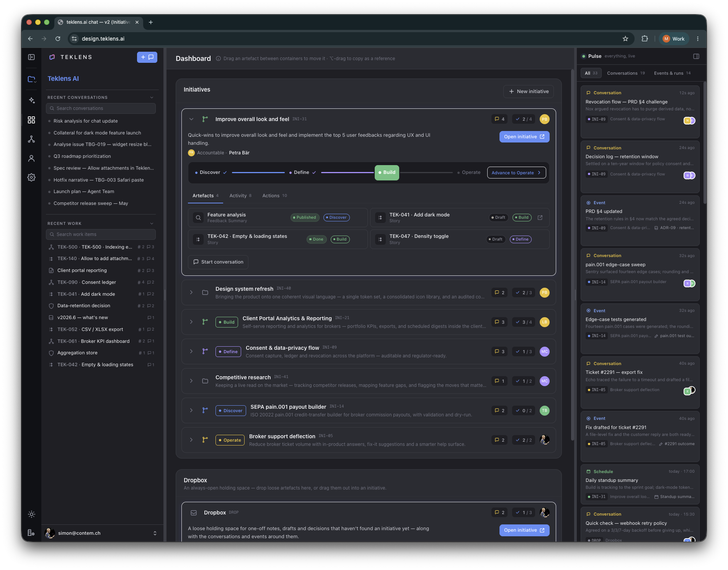Screen dimensions: 728x570
Task: Bookmark this page with star icon
Action: click(625, 39)
